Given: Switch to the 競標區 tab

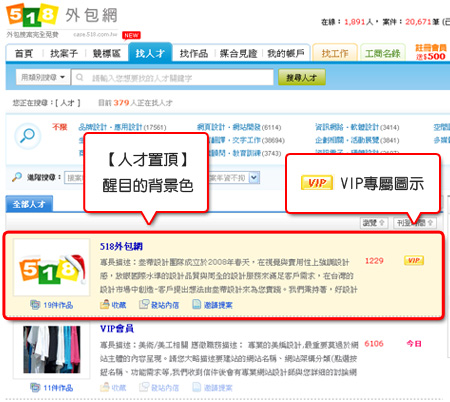Looking at the screenshot, I should (107, 53).
